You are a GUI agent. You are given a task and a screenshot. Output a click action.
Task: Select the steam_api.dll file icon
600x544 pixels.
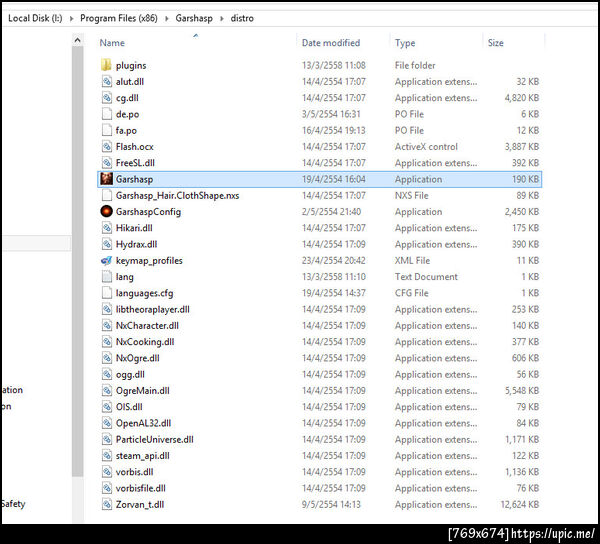click(x=106, y=456)
